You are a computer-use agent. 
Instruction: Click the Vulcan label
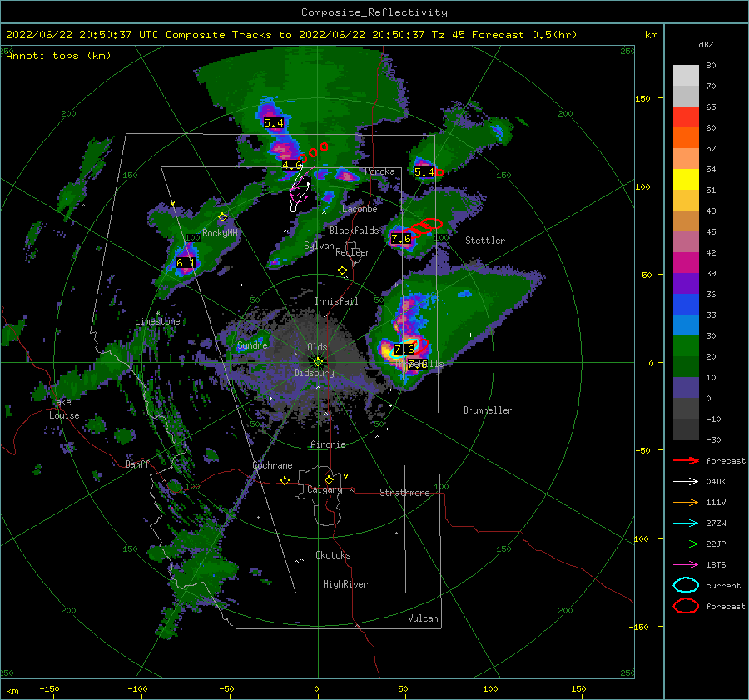tap(424, 618)
